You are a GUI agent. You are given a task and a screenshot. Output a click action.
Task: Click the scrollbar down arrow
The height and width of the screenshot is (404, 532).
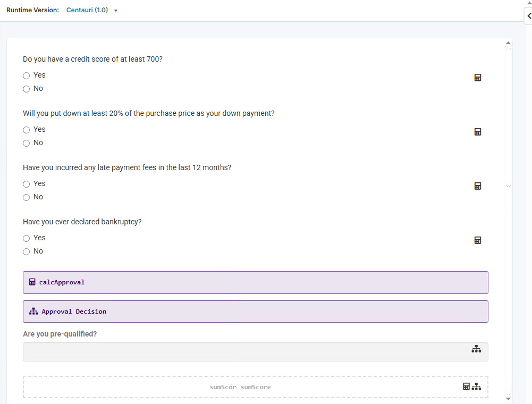point(508,398)
